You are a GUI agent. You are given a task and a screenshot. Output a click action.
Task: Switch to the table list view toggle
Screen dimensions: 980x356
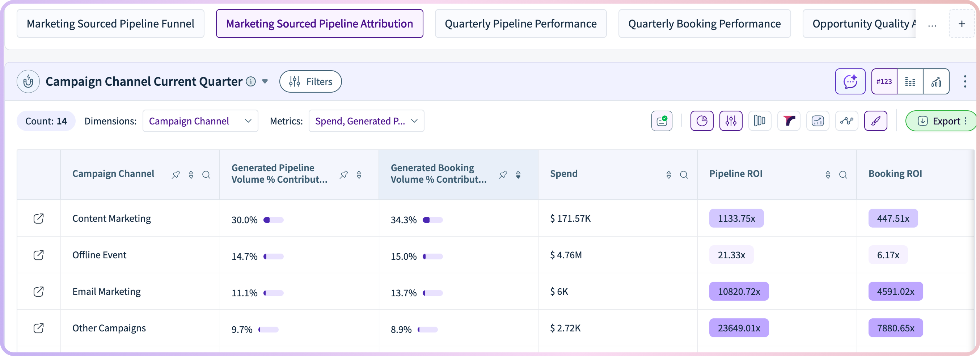coord(910,81)
